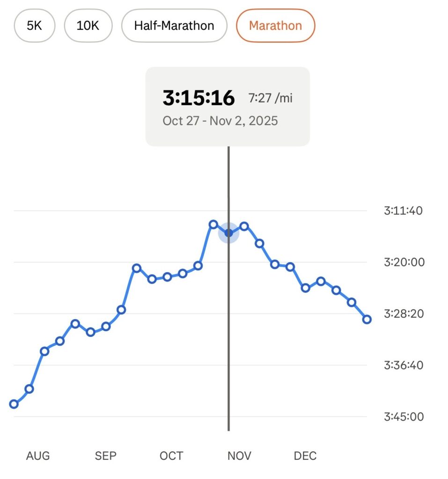The image size is (448, 479).
Task: Select data point immediately right of highlighted one
Action: coord(244,226)
